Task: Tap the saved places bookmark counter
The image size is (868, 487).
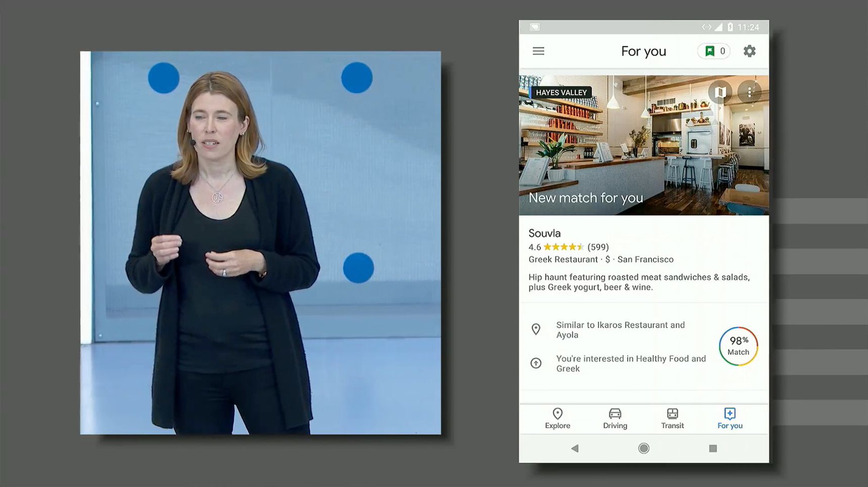Action: pos(714,51)
